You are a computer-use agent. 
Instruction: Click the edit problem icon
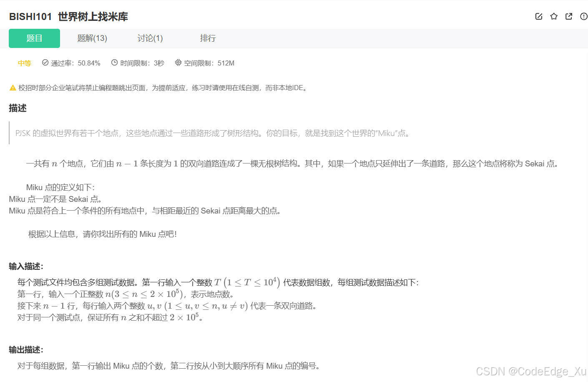click(538, 16)
